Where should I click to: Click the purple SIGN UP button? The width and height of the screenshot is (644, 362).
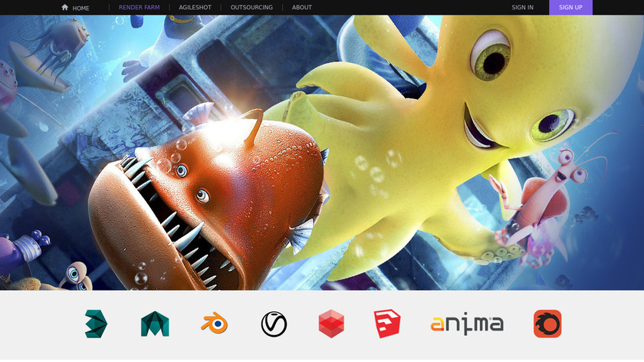coord(570,8)
